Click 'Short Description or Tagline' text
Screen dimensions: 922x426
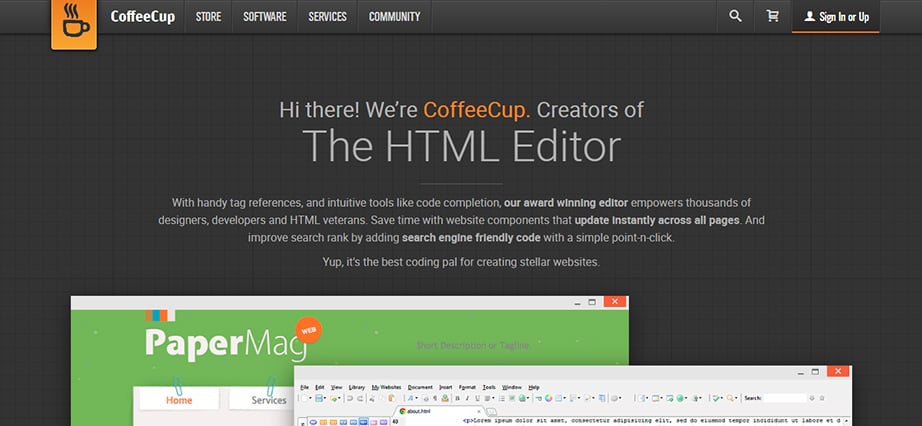click(x=473, y=345)
